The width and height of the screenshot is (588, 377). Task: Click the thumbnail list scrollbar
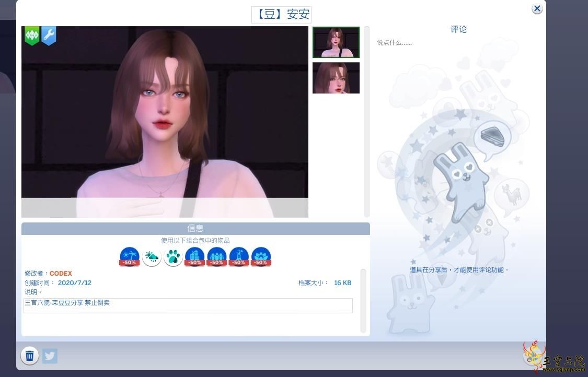click(367, 122)
